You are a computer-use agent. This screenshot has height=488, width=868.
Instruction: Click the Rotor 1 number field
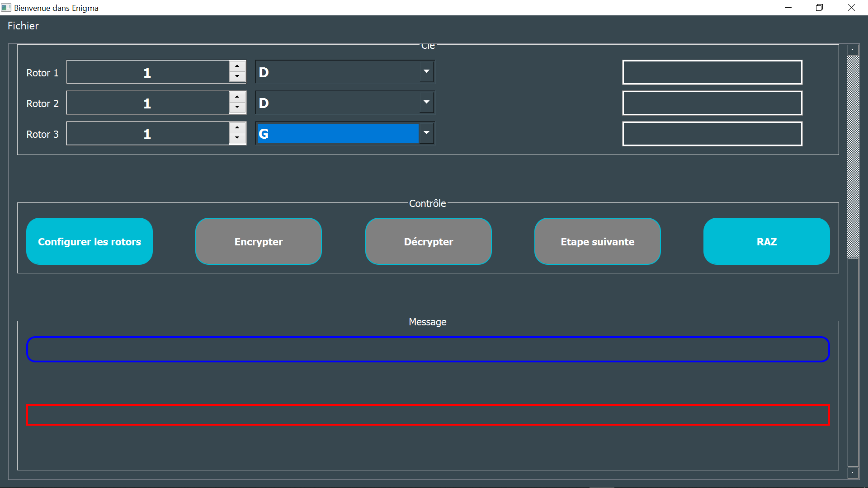coord(148,72)
